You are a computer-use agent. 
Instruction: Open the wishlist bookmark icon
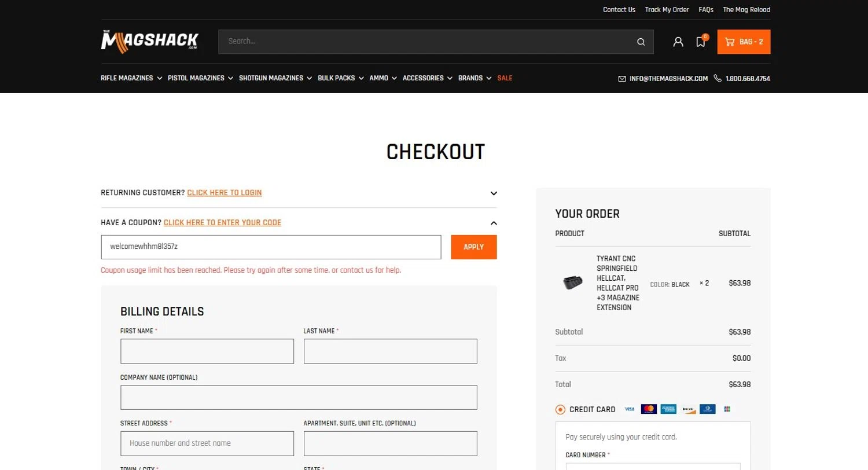[x=701, y=42]
